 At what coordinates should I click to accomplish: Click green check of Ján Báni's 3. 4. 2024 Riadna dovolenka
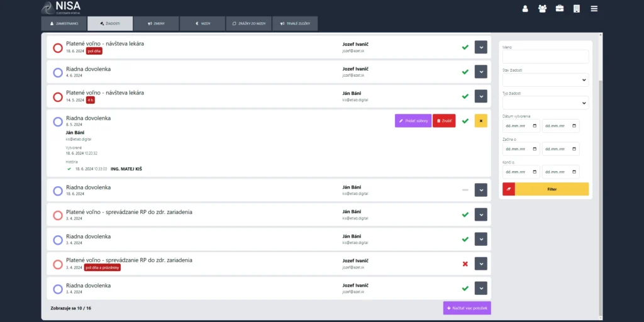point(465,239)
